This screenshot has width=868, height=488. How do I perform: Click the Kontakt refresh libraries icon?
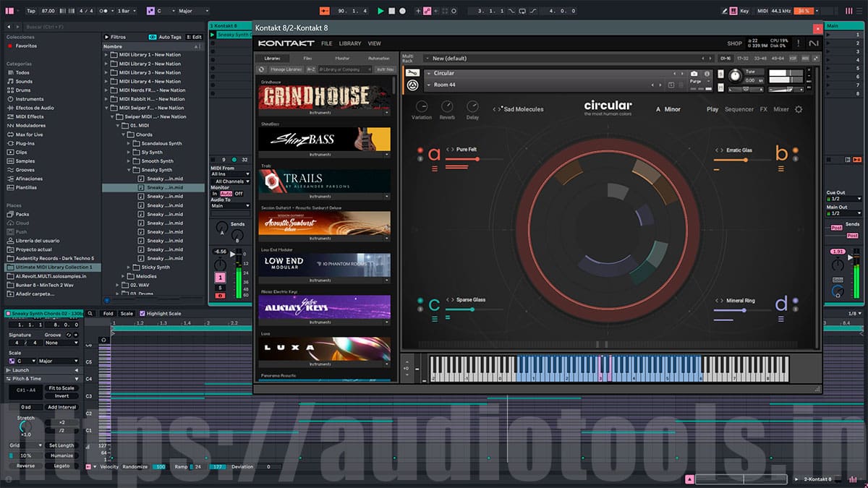click(x=262, y=69)
